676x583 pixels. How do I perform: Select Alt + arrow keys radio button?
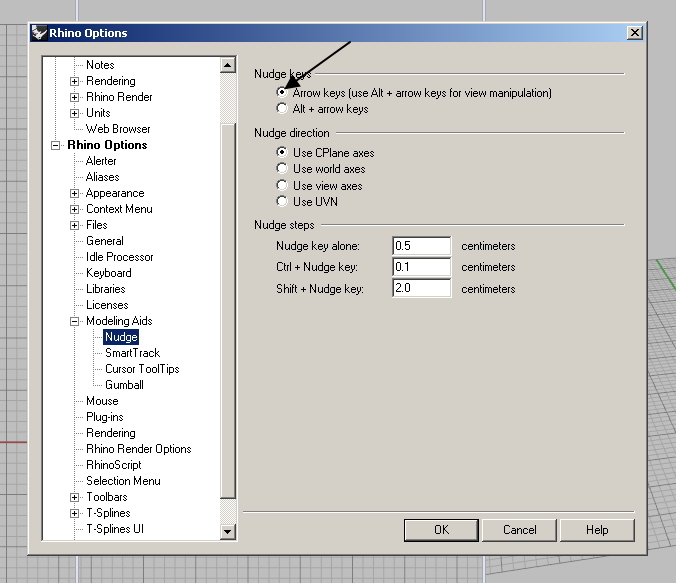click(x=282, y=108)
